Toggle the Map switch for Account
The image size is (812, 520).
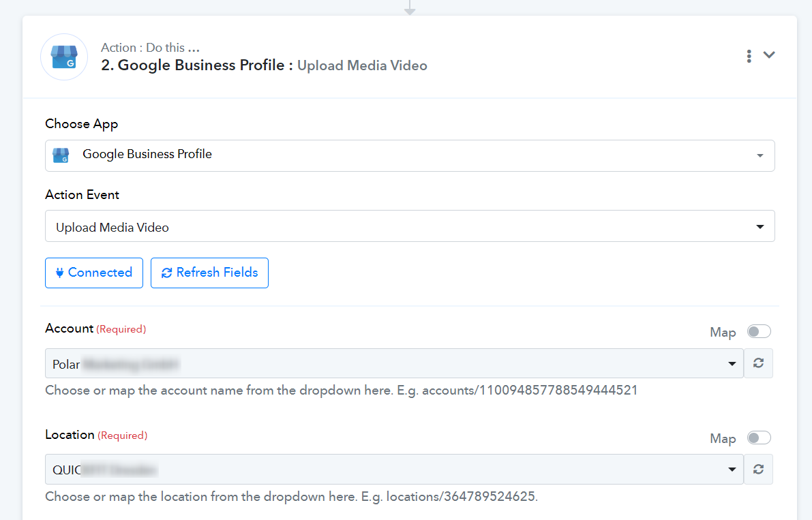coord(759,332)
